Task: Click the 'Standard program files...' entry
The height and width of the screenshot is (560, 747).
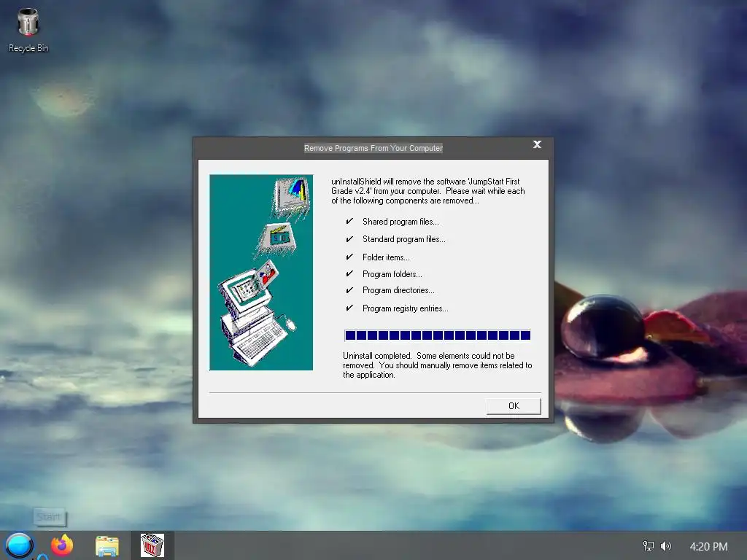Action: tap(404, 239)
